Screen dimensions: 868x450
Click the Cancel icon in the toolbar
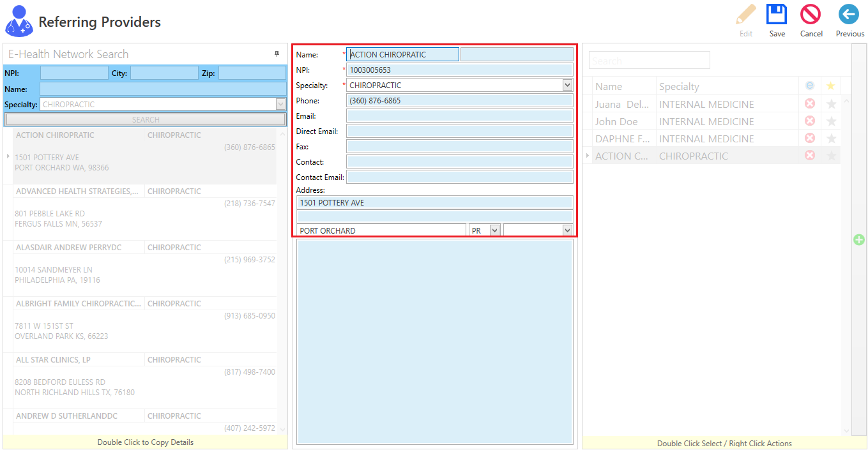click(x=811, y=14)
